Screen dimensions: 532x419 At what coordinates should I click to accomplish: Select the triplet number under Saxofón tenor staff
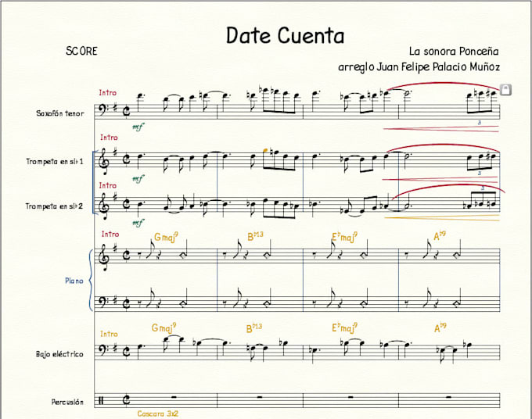coord(480,123)
